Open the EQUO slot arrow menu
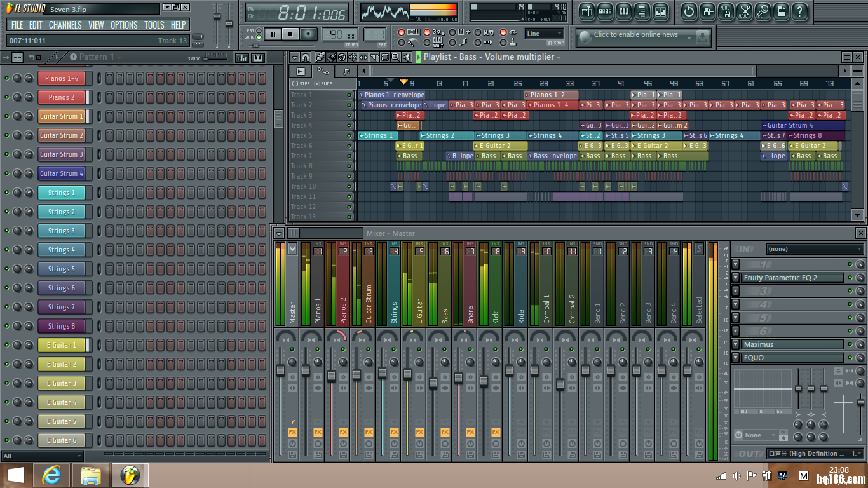Viewport: 868px width, 488px height. 735,358
